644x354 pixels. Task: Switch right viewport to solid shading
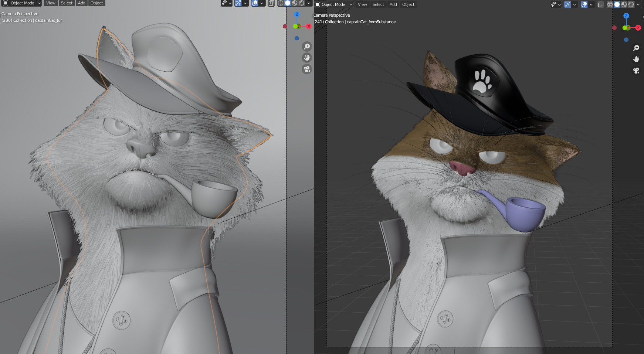[617, 4]
